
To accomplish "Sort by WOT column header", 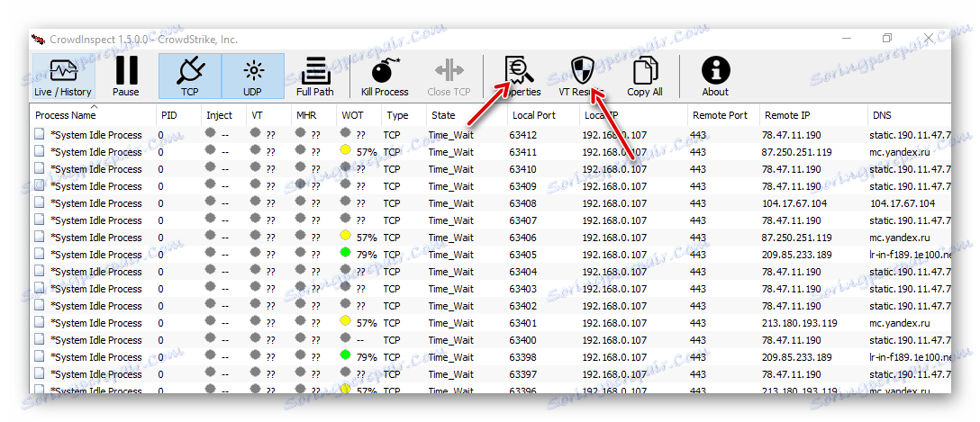I will pos(359,115).
